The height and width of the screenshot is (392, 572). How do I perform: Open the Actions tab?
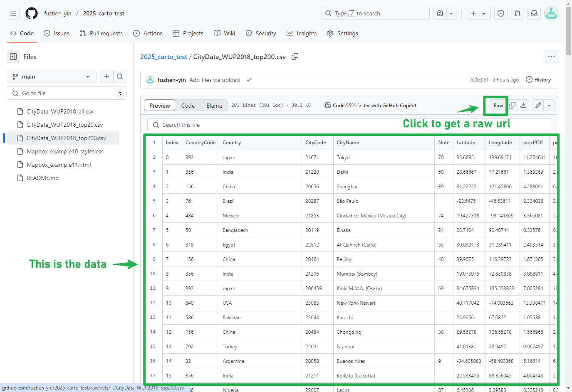point(148,33)
